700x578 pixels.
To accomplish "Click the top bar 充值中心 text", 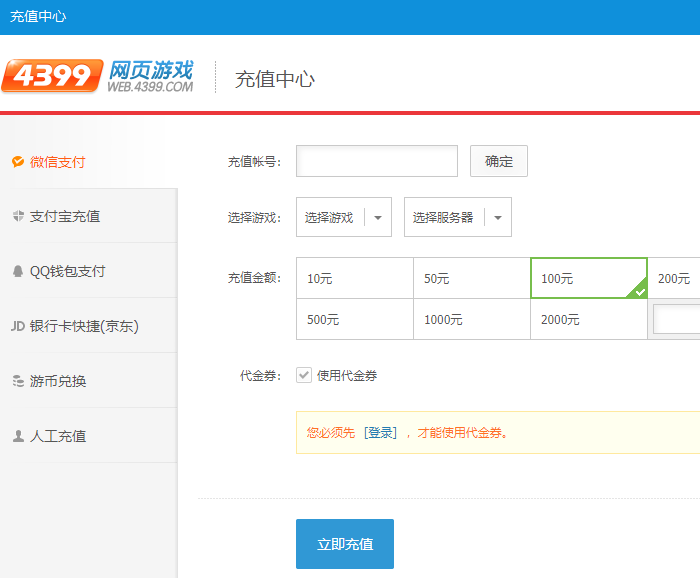I will (x=38, y=17).
